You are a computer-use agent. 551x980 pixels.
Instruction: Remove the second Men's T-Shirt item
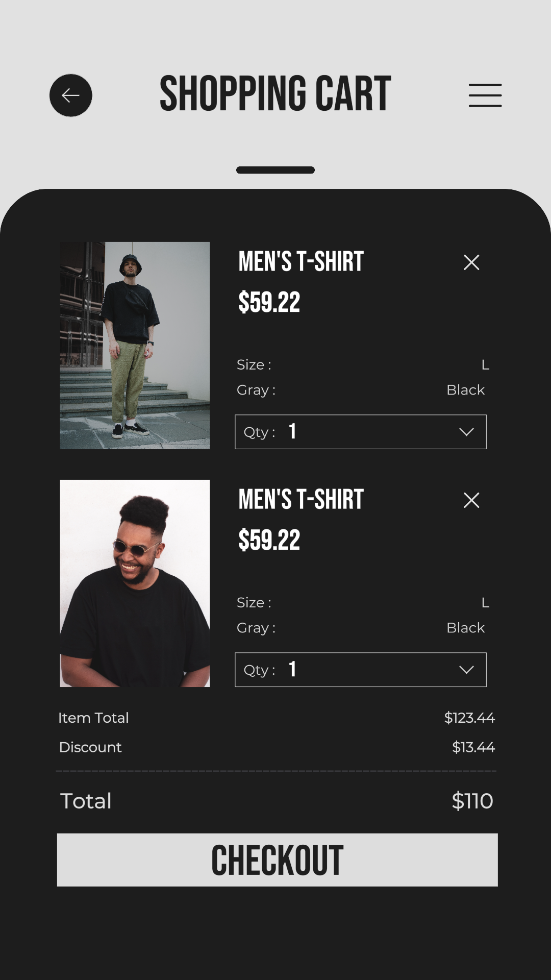(x=471, y=500)
